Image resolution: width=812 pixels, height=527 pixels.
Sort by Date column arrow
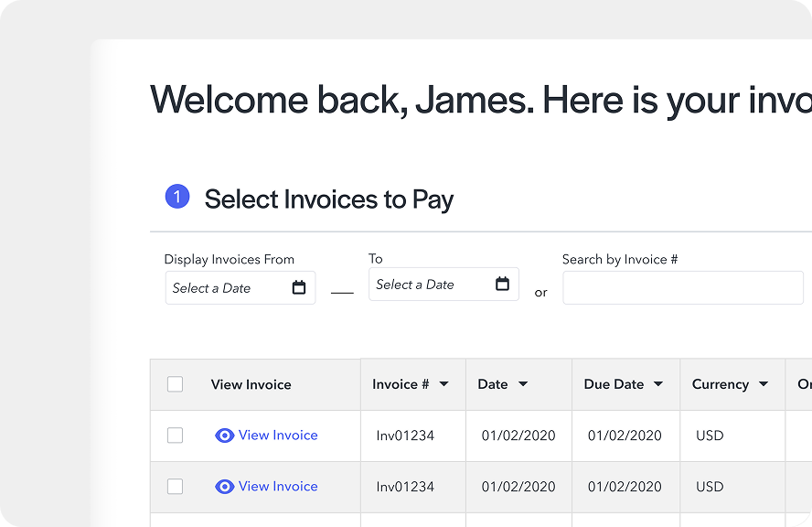tap(523, 384)
